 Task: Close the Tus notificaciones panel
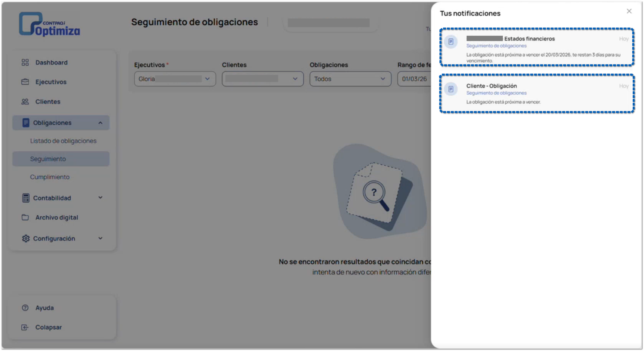pos(629,11)
